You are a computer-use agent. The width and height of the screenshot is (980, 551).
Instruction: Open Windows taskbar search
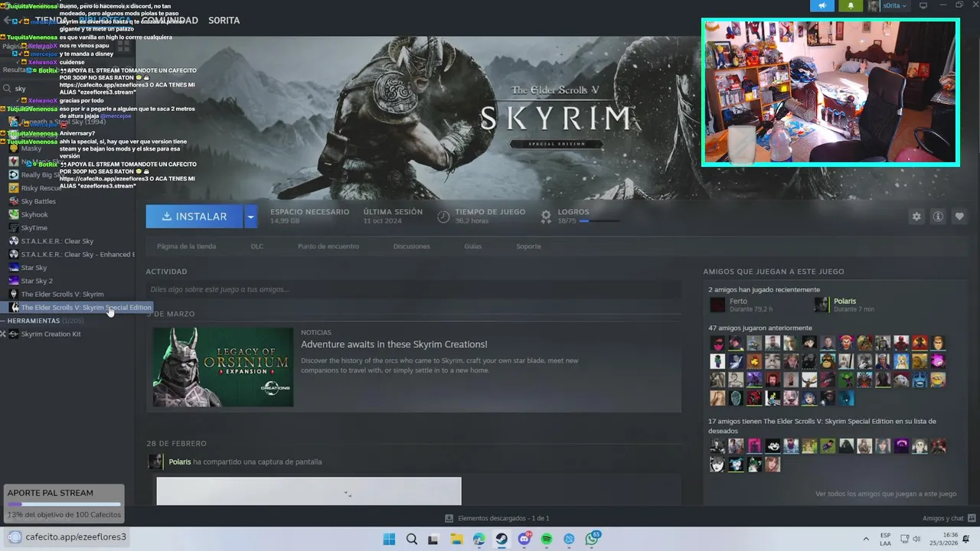pyautogui.click(x=412, y=539)
